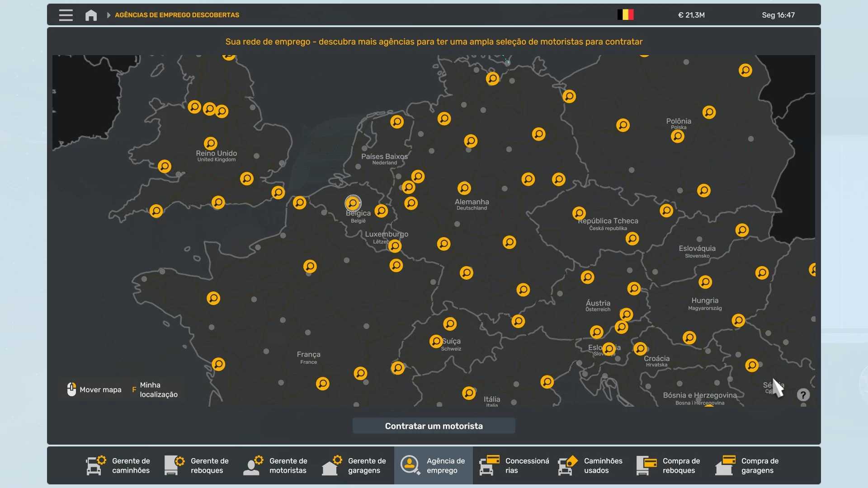Screen dimensions: 868x488
Task: Click the home icon in top bar
Action: pos(91,15)
